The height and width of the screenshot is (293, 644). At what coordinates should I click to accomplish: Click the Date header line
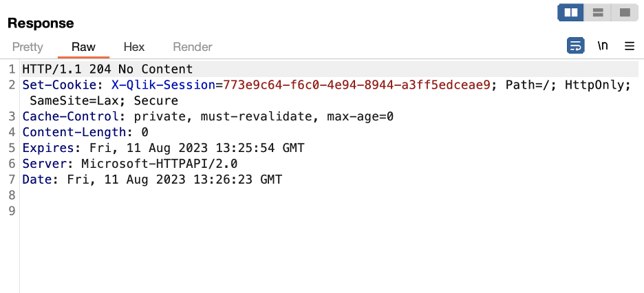pyautogui.click(x=152, y=180)
